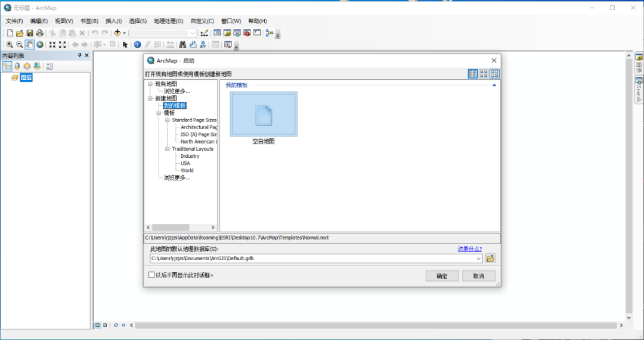
Task: Open the ArcToolbox red toolbox icon
Action: (247, 33)
